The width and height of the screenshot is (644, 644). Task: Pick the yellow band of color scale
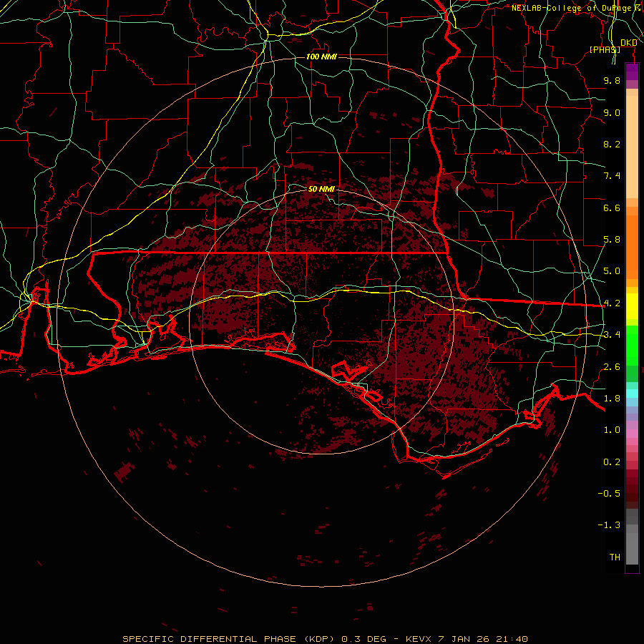632,306
